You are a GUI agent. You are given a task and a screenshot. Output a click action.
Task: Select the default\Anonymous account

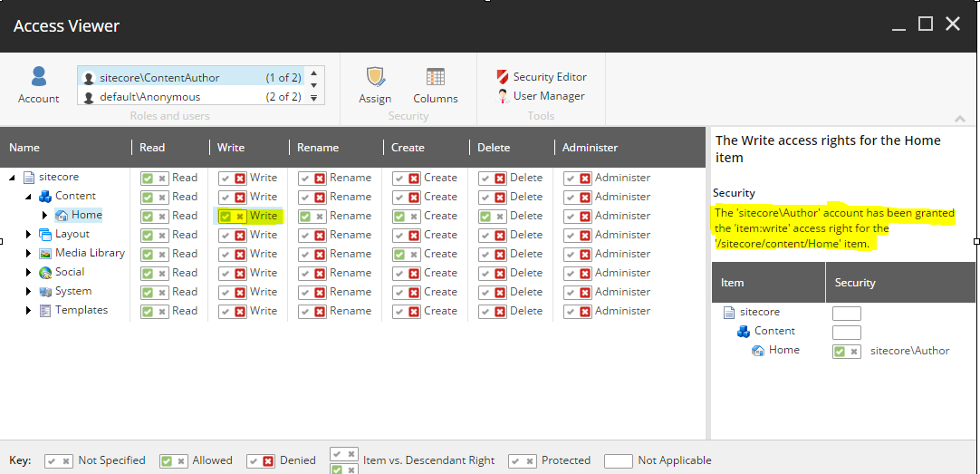191,97
